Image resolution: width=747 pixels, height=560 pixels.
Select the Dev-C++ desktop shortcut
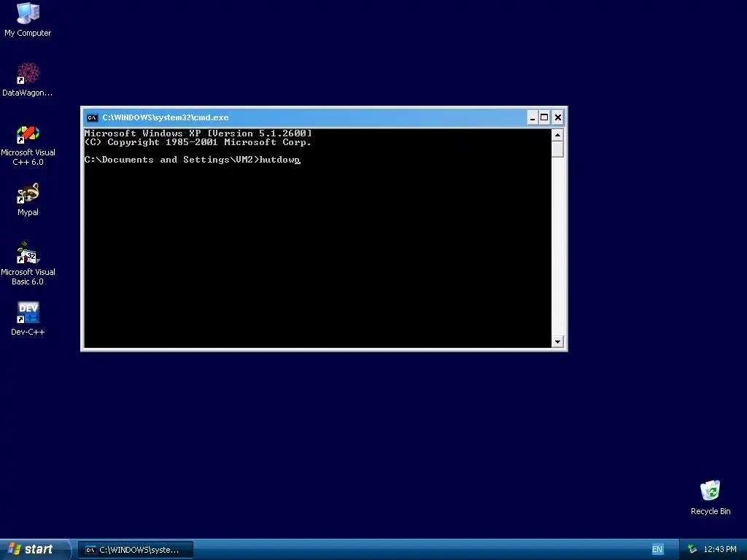(28, 319)
